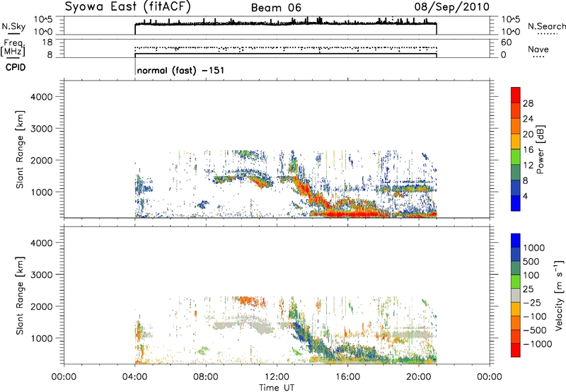Click the '08:00' time axis label

coord(206,377)
